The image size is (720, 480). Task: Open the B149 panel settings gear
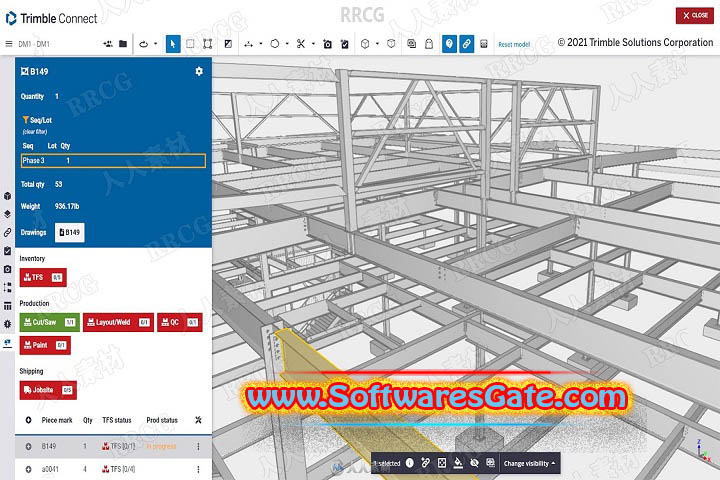pos(199,71)
